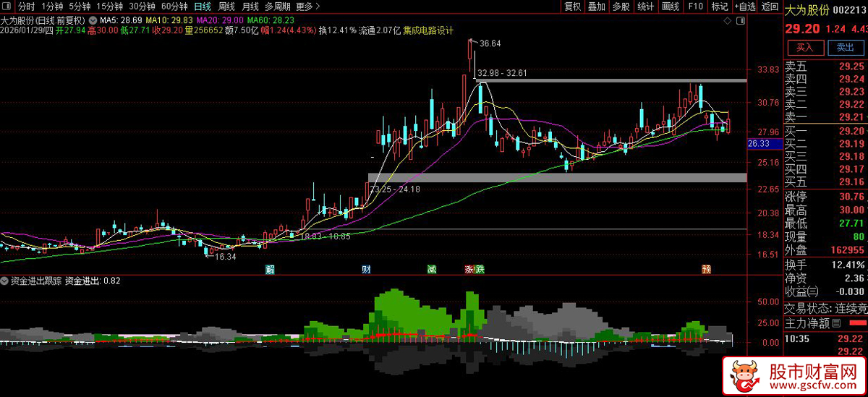The image size is (868, 397).
Task: Click the 最高 value 30.00
Action: coord(851,210)
